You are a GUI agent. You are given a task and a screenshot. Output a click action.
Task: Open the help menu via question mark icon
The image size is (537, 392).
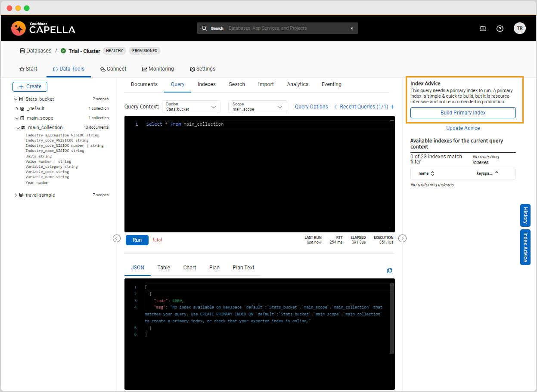500,28
